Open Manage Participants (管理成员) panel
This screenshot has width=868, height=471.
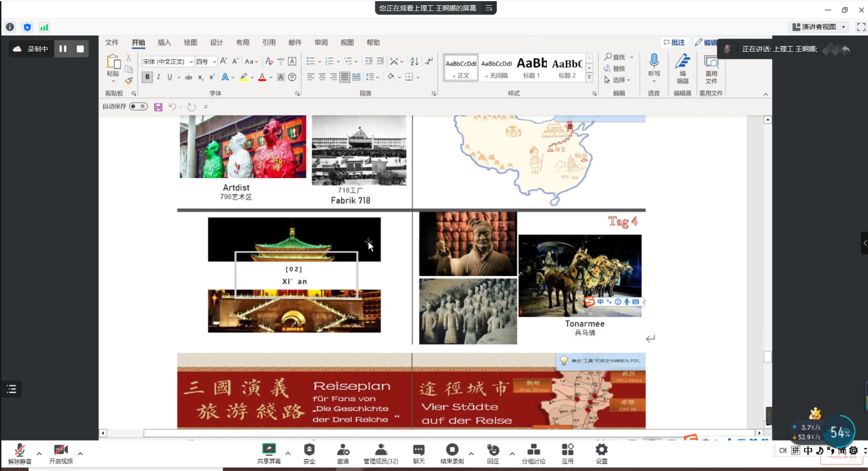coord(380,453)
